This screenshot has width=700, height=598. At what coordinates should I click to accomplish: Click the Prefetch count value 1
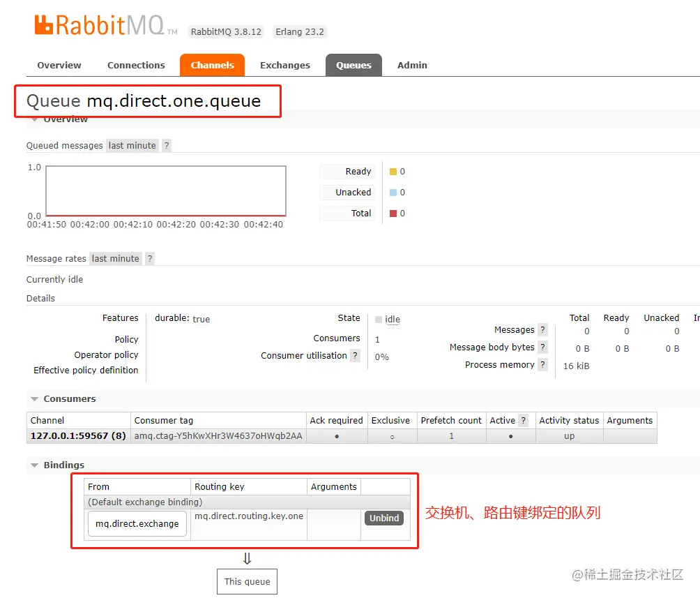click(451, 435)
